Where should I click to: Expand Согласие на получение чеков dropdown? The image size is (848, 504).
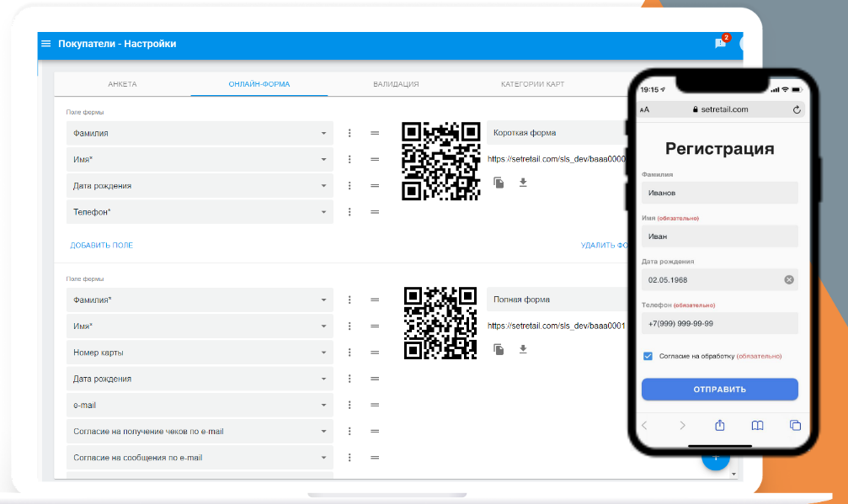323,432
